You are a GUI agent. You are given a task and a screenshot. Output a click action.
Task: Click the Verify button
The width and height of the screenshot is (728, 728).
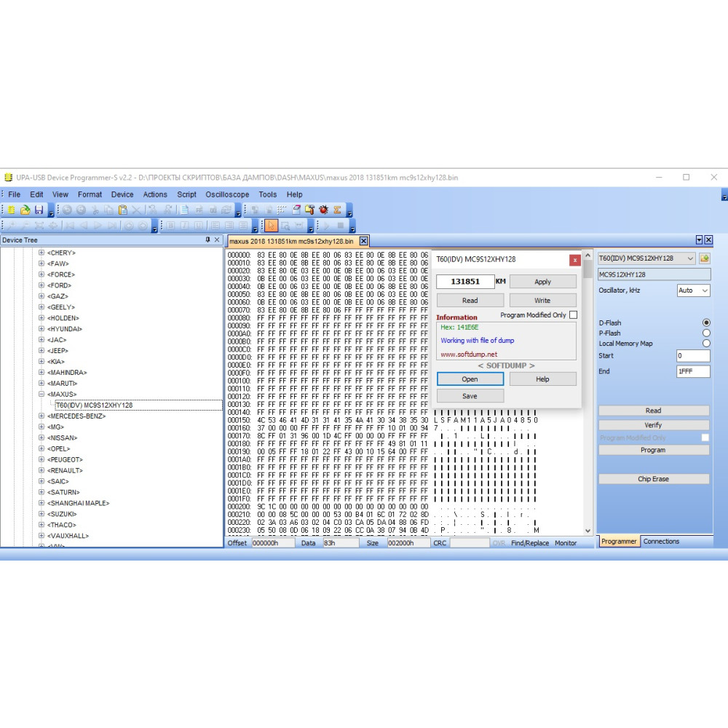(x=654, y=425)
